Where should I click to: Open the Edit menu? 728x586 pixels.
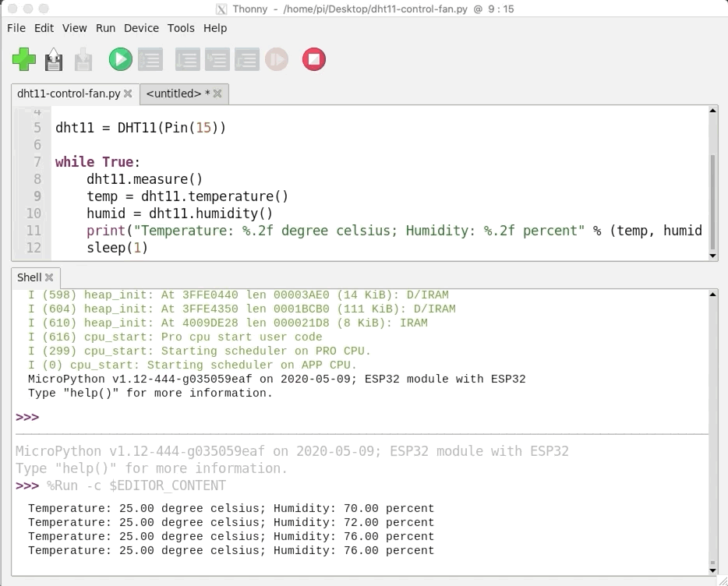tap(44, 28)
